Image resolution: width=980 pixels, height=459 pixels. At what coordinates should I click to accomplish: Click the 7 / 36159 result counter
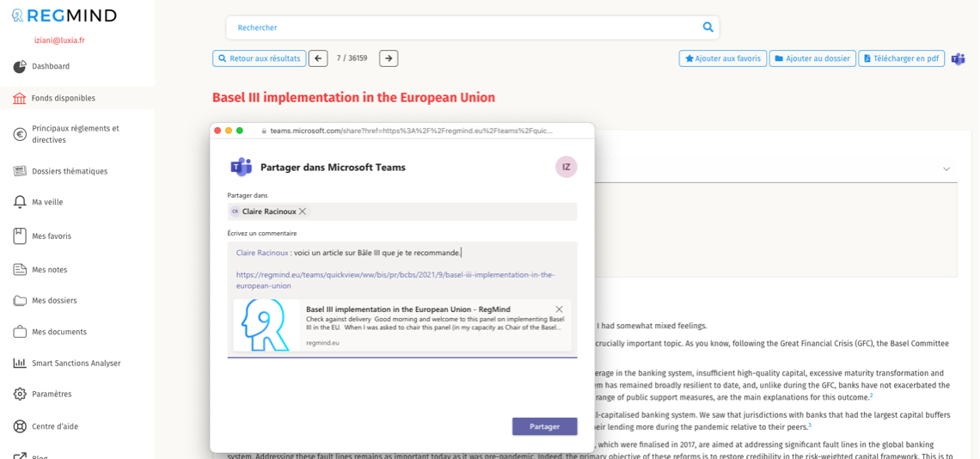pyautogui.click(x=352, y=58)
